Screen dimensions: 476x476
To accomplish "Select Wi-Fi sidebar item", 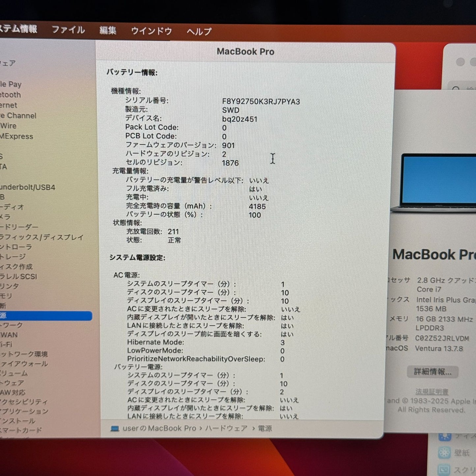I will click(x=6, y=344).
